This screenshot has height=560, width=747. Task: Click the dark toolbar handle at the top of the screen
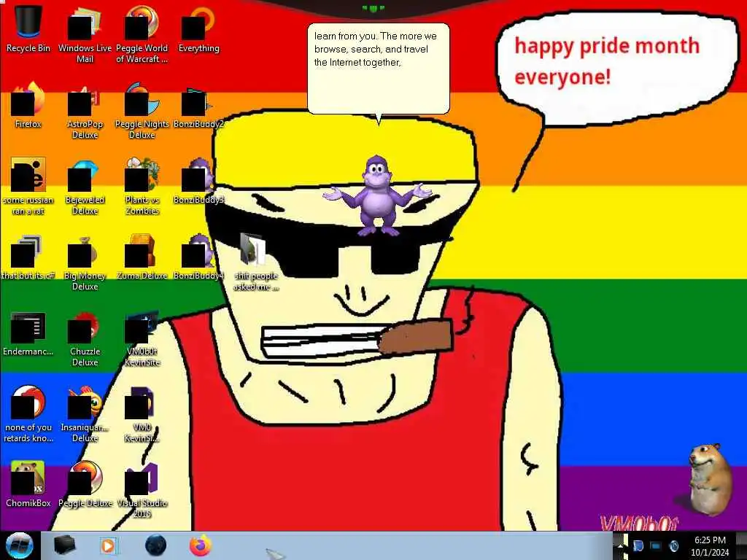tap(373, 8)
